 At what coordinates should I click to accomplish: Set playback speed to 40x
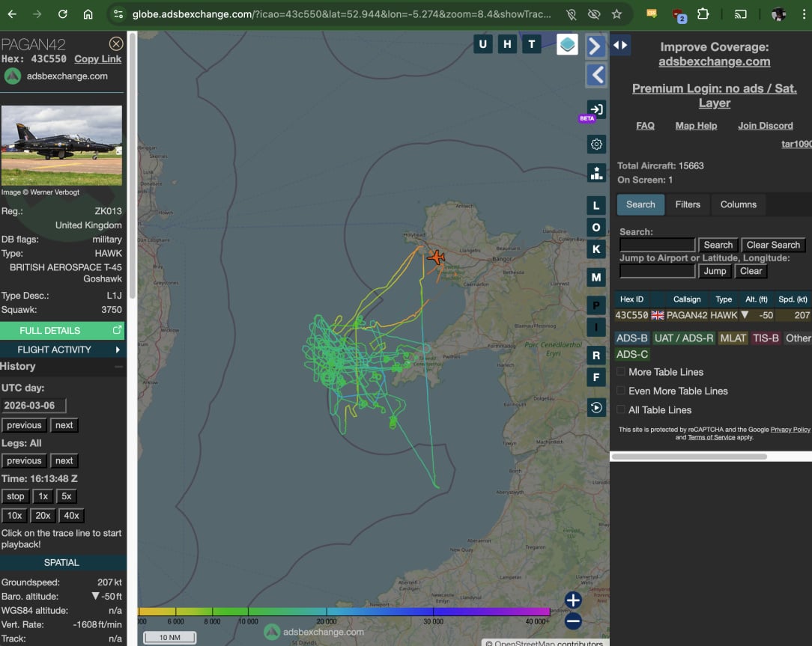click(x=71, y=516)
